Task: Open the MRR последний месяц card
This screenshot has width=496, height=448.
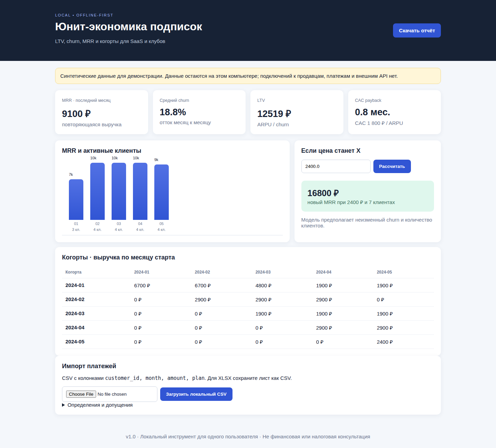Action: point(102,112)
